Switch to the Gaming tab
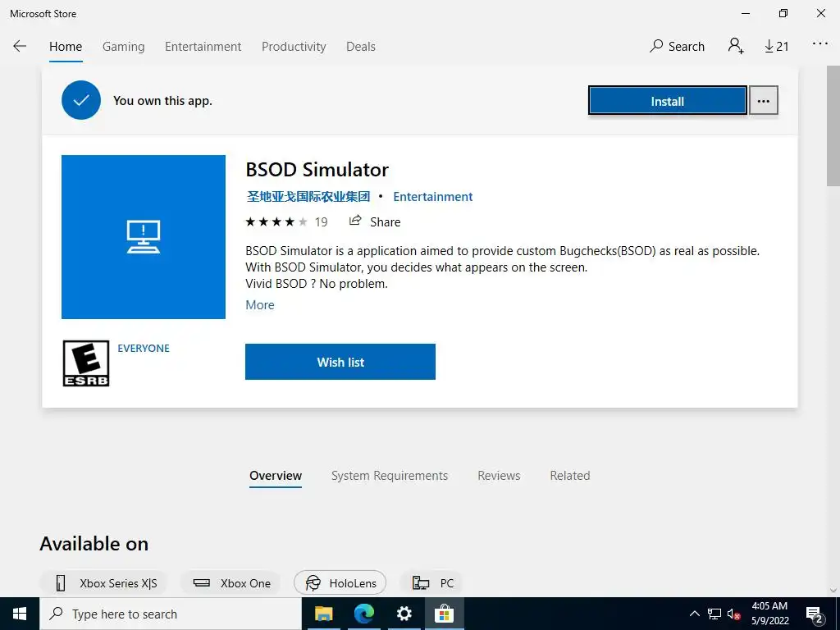 pyautogui.click(x=124, y=47)
